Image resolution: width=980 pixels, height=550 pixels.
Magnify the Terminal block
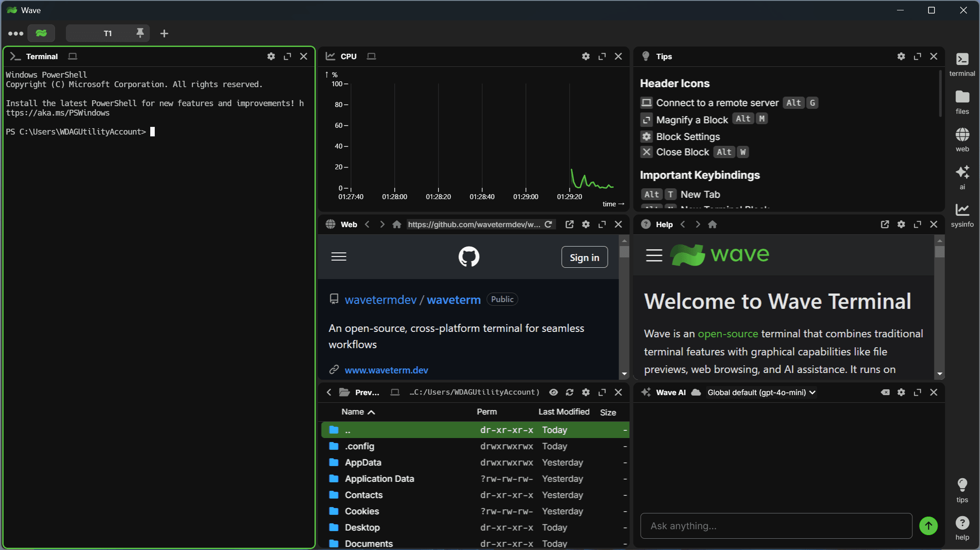coord(287,56)
